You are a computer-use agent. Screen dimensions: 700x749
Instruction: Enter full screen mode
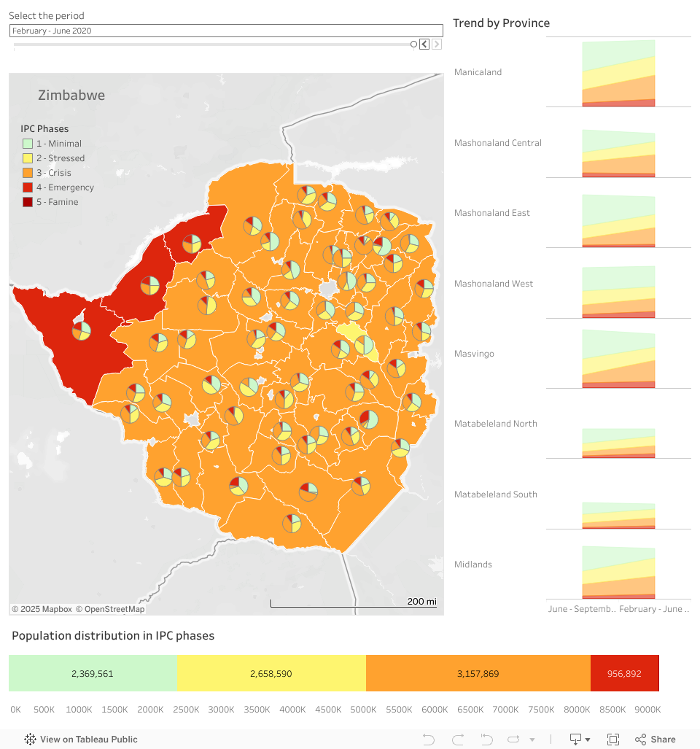pos(613,740)
